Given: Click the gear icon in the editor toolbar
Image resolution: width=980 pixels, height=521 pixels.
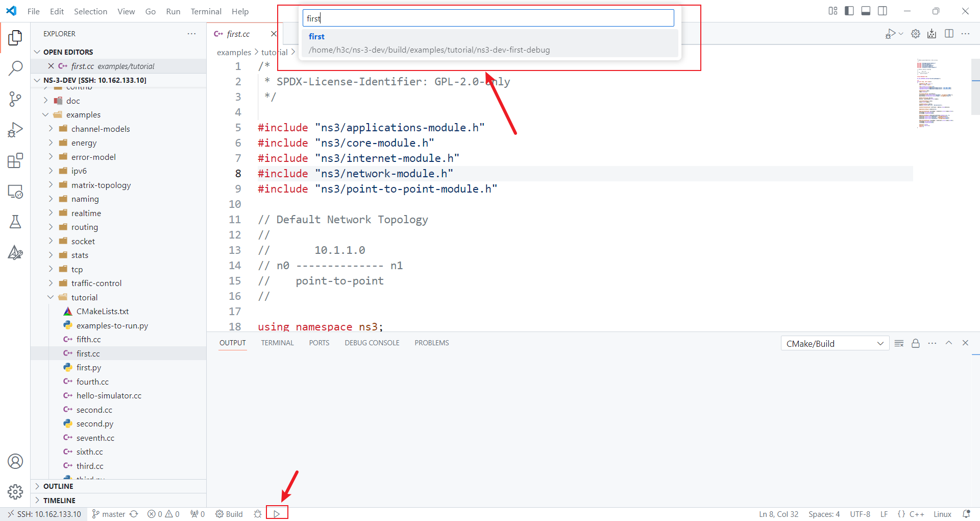Looking at the screenshot, I should click(x=916, y=34).
